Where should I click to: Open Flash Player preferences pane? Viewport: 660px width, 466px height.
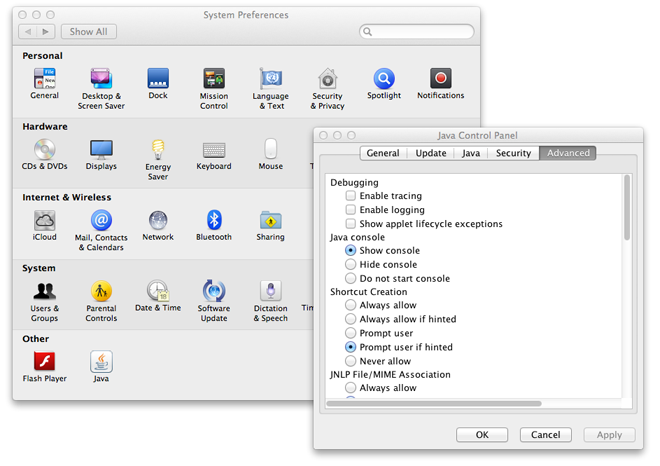[x=45, y=366]
